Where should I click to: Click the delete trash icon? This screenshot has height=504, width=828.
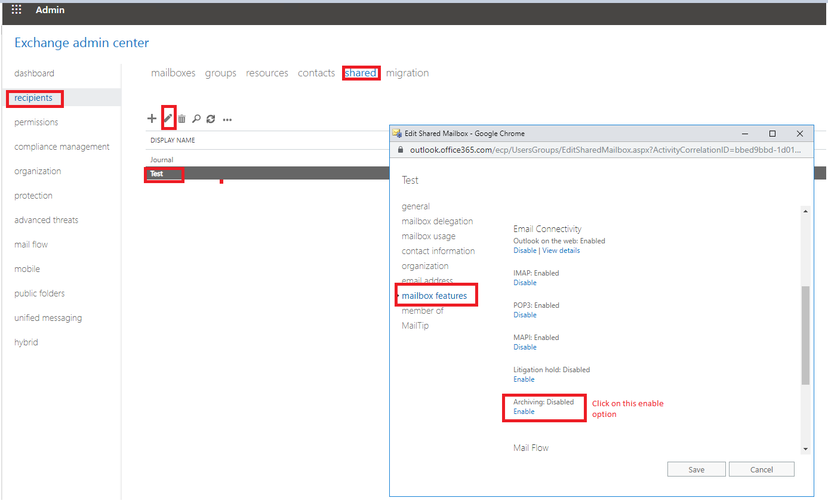tap(182, 119)
